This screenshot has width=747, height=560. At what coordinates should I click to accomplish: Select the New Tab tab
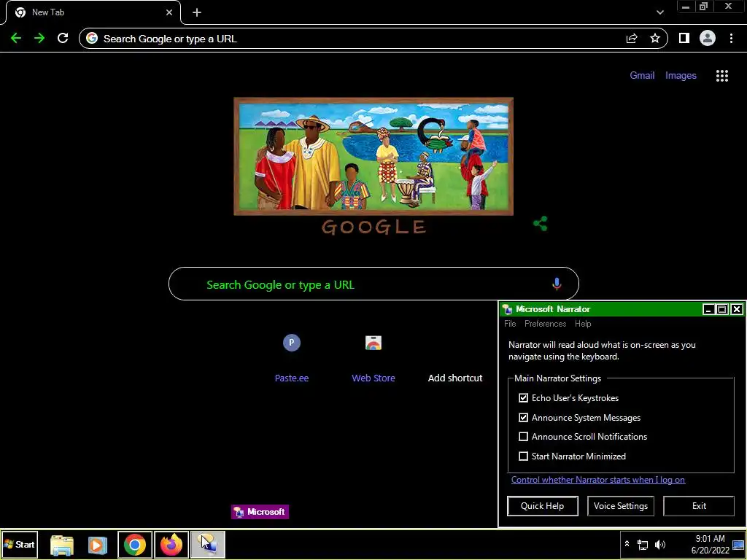93,12
